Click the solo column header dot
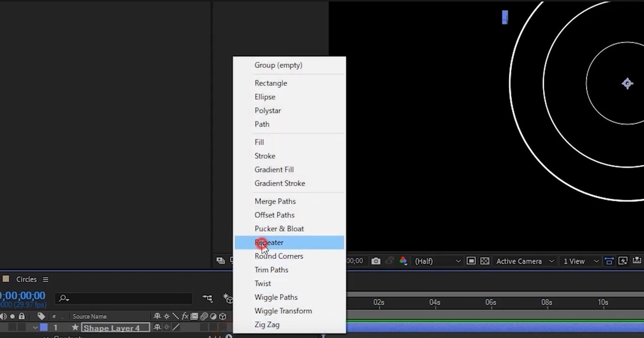The width and height of the screenshot is (644, 338). (x=12, y=317)
